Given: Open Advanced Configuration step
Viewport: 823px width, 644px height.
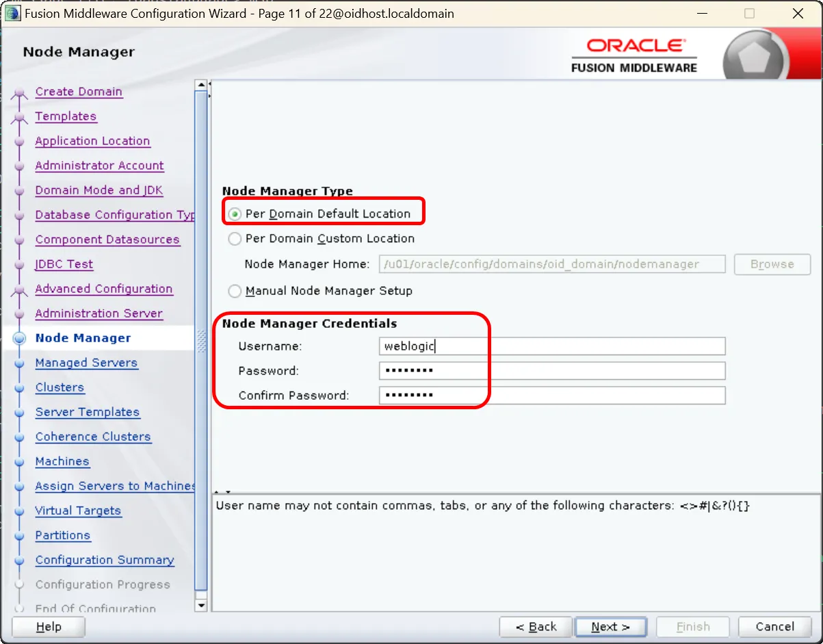Looking at the screenshot, I should point(104,289).
